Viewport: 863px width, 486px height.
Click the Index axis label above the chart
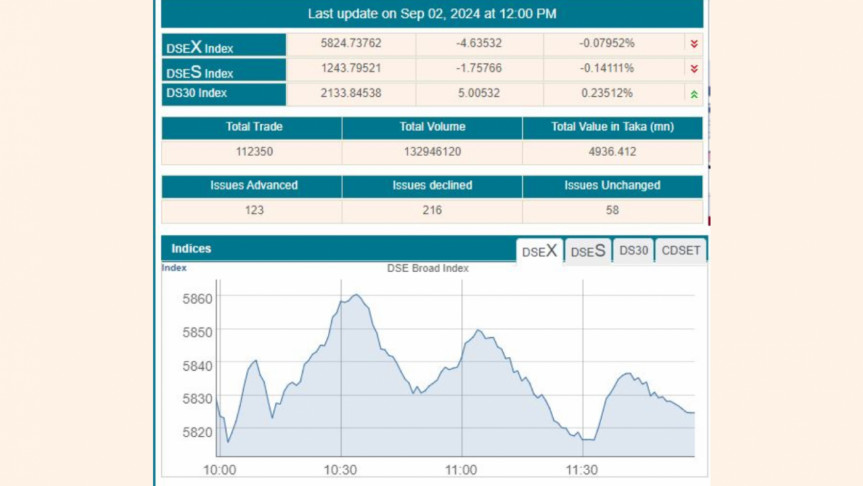click(x=174, y=268)
